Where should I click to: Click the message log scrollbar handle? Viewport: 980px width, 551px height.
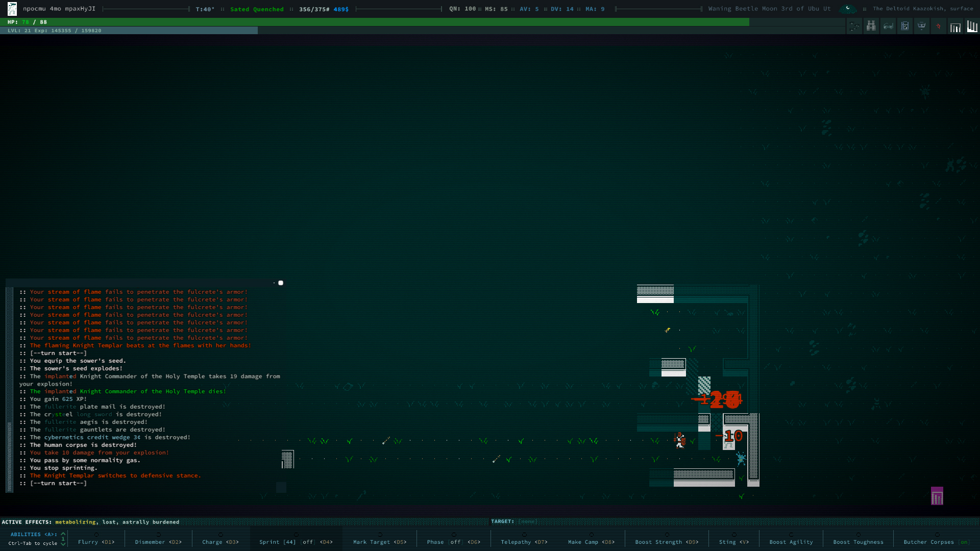(x=9, y=457)
